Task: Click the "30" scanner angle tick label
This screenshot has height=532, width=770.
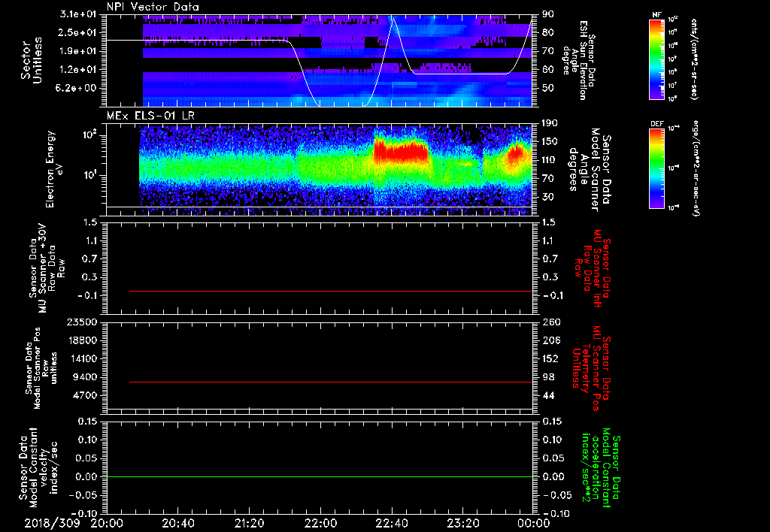Action: pyautogui.click(x=548, y=197)
